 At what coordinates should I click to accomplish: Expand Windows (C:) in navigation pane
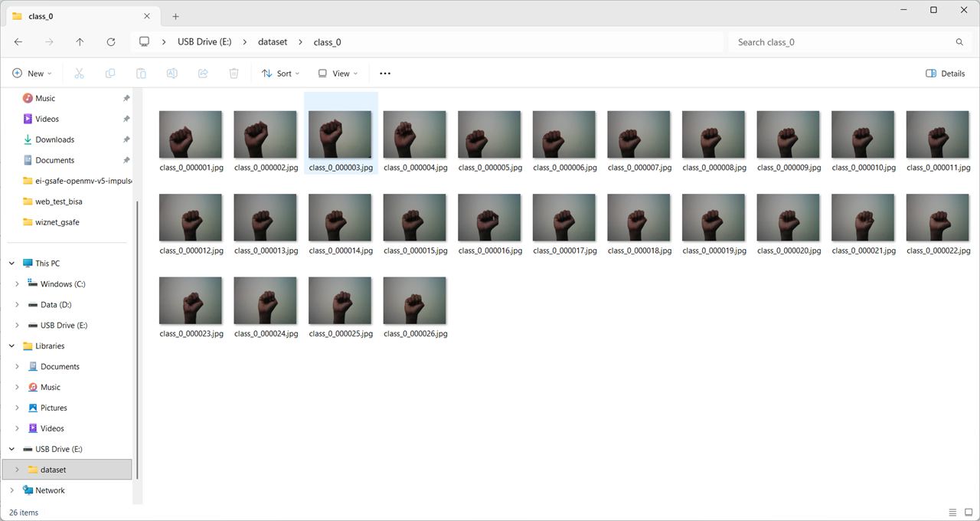pyautogui.click(x=17, y=284)
